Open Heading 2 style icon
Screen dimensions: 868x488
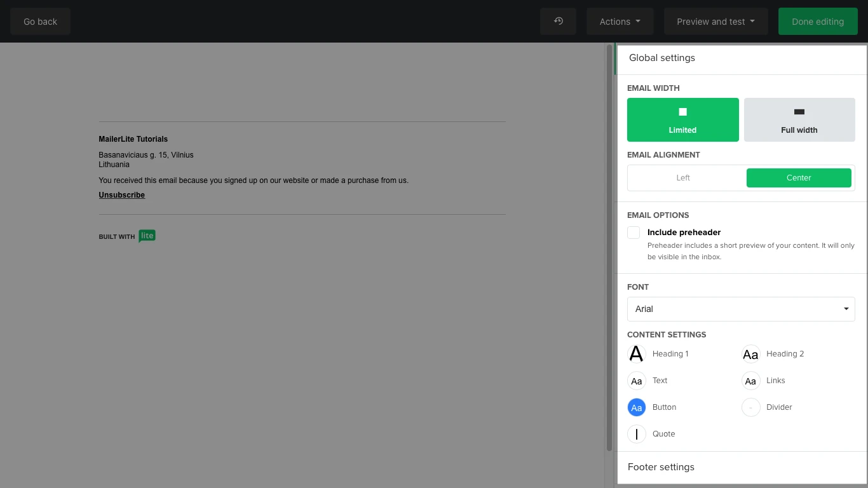pyautogui.click(x=750, y=354)
